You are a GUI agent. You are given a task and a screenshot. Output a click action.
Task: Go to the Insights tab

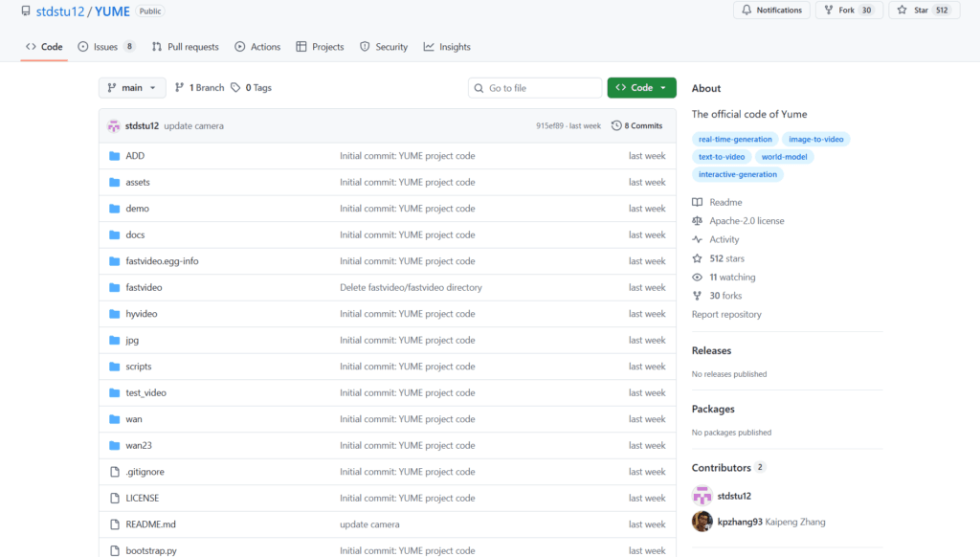click(447, 47)
